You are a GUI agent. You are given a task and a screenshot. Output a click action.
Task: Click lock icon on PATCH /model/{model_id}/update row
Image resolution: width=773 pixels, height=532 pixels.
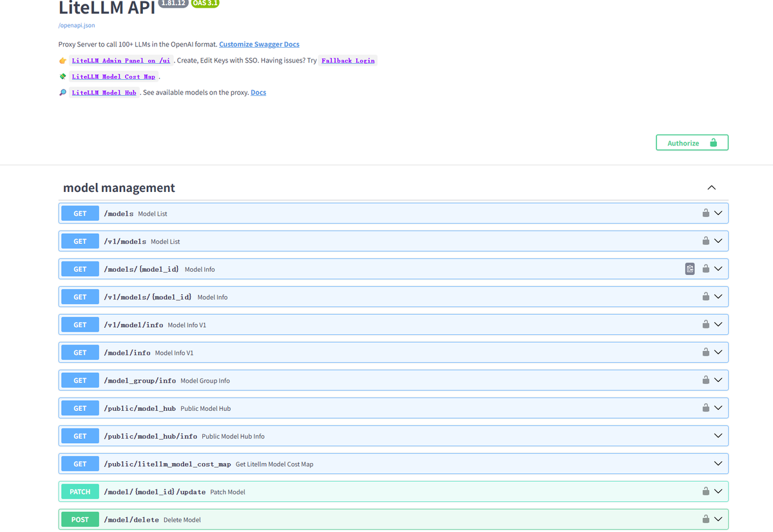point(706,491)
